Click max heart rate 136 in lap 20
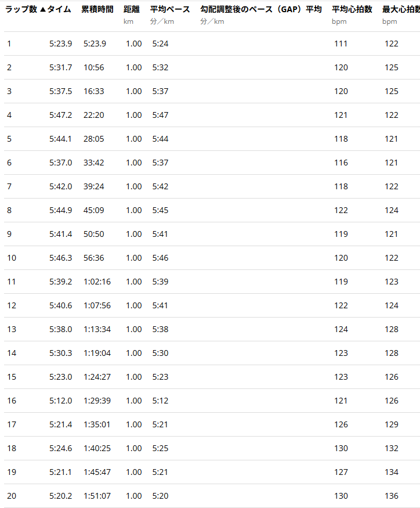The image size is (420, 508). point(392,496)
